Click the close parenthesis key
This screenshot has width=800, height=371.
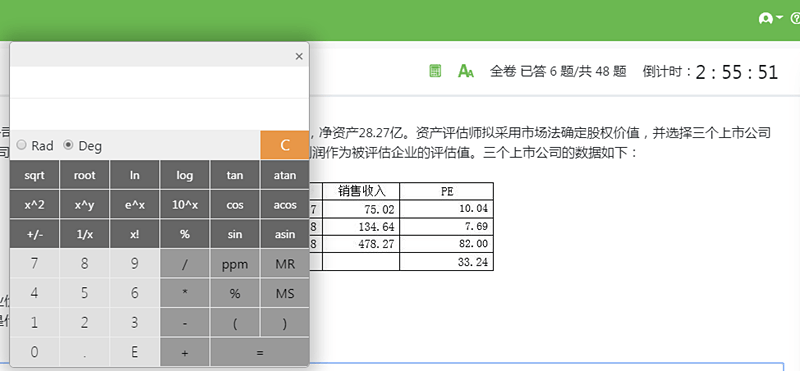285,323
